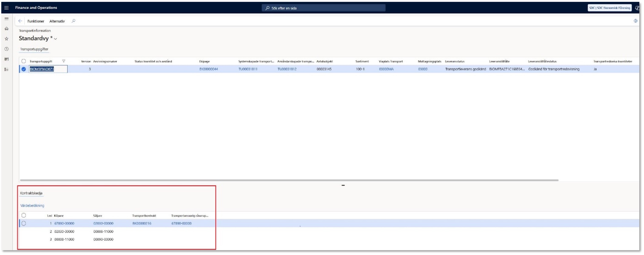The image size is (644, 255).
Task: Select the Kontraktskedja tab
Action: point(31,193)
